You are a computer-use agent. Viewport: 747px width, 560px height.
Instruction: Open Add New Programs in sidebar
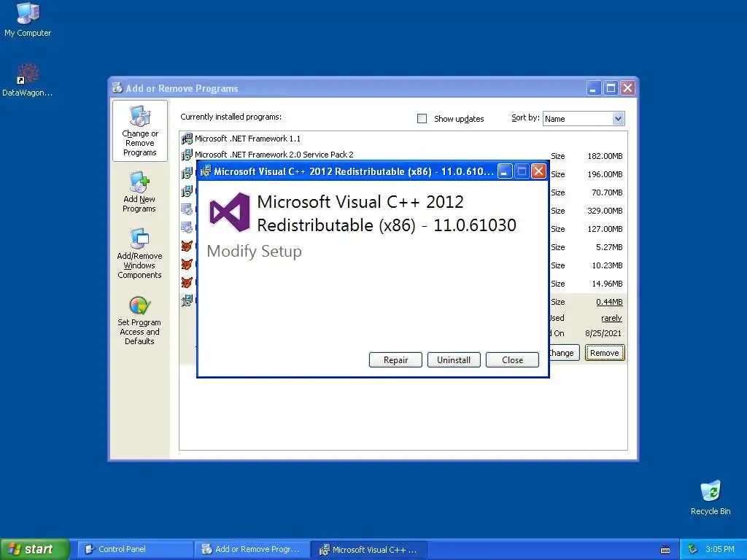pyautogui.click(x=139, y=192)
